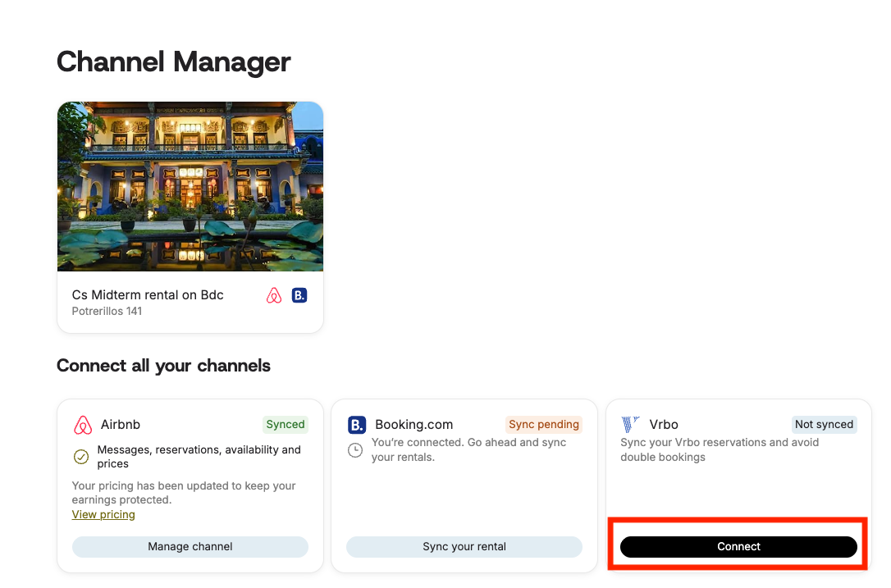Click the Booking.com icon on the property card
Viewport: 891px width, 588px height.
click(299, 295)
